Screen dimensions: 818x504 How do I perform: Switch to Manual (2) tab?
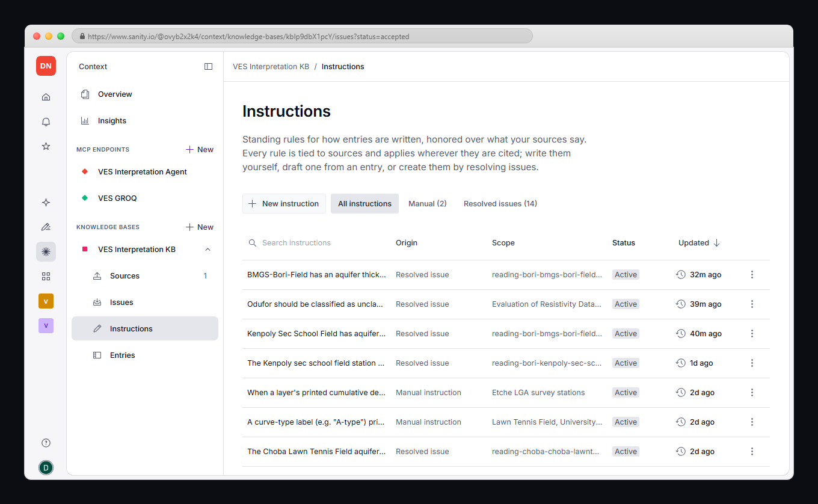(428, 204)
